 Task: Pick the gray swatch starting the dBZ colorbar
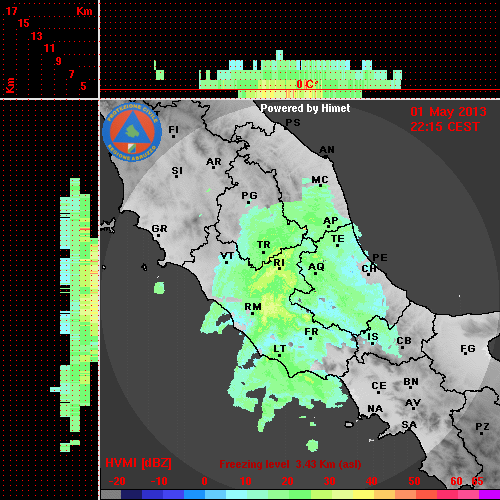pos(111,495)
